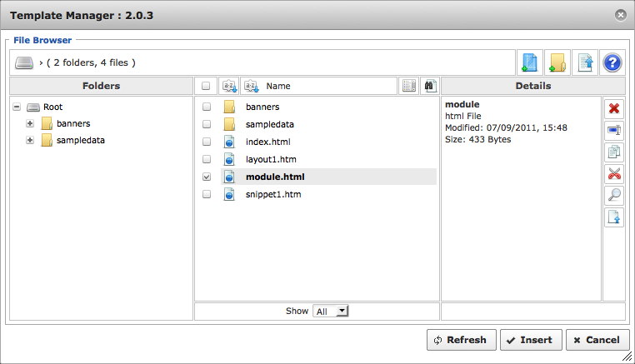Open the blue Help question mark icon
Screen dimensions: 635x364
coord(612,62)
